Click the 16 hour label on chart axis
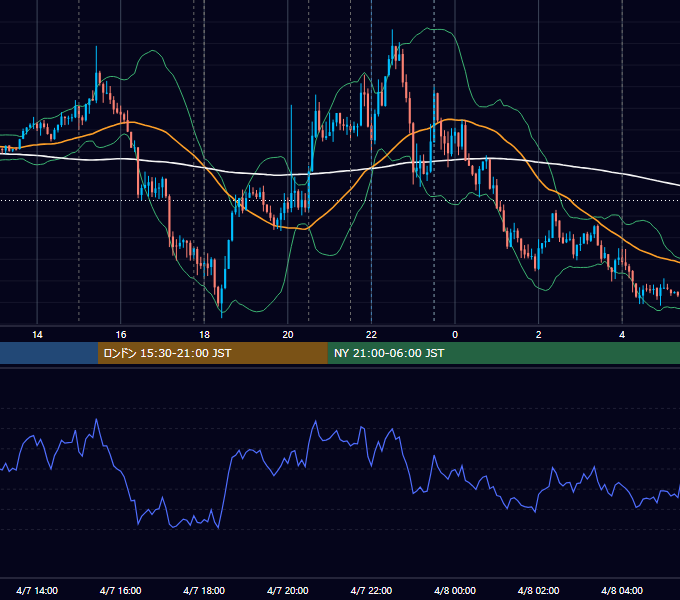The width and height of the screenshot is (680, 600). pyautogui.click(x=121, y=335)
